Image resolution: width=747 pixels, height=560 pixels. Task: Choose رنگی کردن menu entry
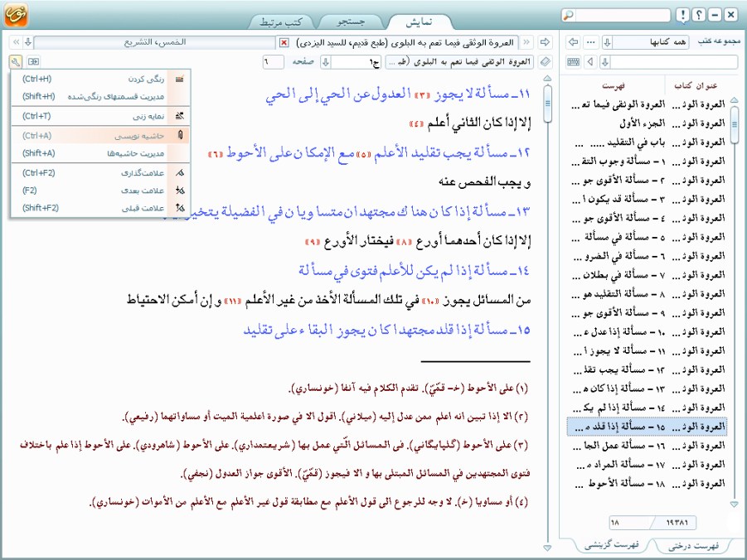tap(100, 79)
